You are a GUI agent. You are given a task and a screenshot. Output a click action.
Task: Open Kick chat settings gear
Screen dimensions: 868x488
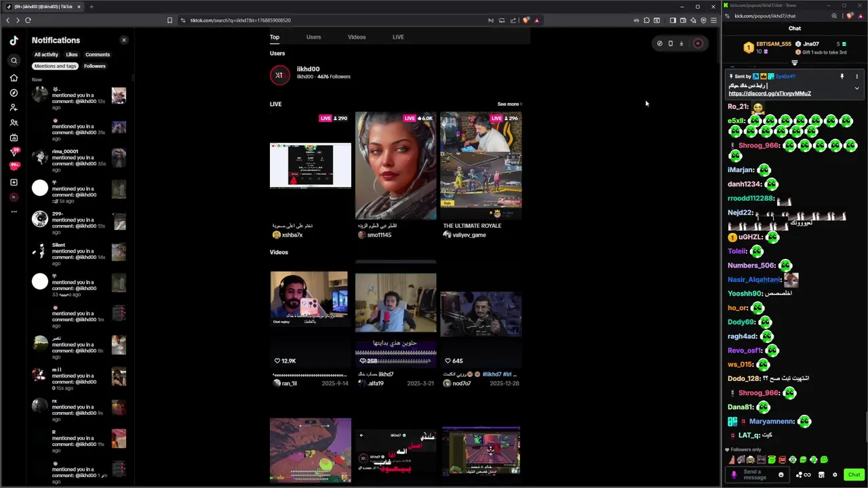[835, 474]
